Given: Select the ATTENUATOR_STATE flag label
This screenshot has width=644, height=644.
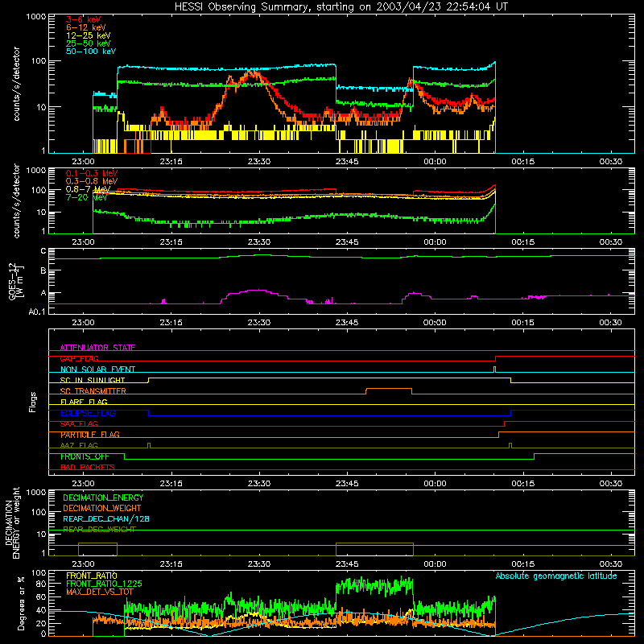Looking at the screenshot, I should tap(97, 348).
